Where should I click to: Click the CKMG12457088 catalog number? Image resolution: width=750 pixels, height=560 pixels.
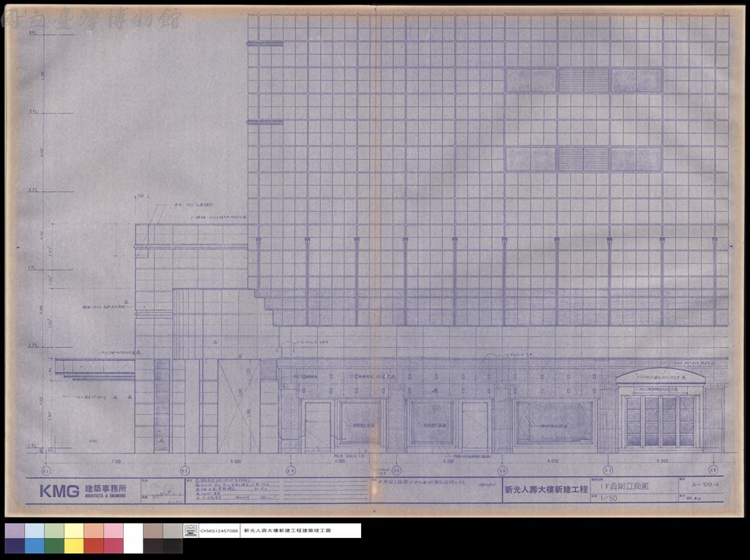click(219, 531)
